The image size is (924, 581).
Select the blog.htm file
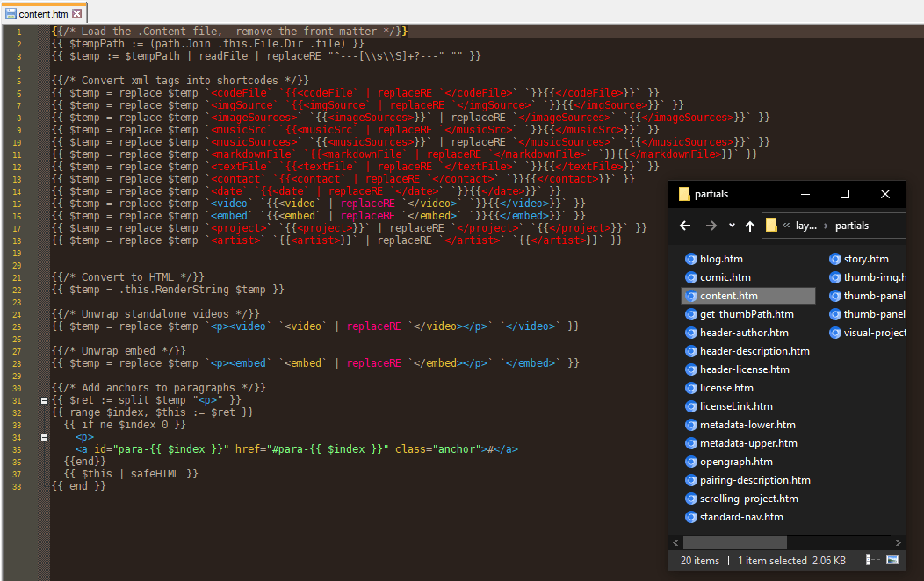[x=720, y=259]
